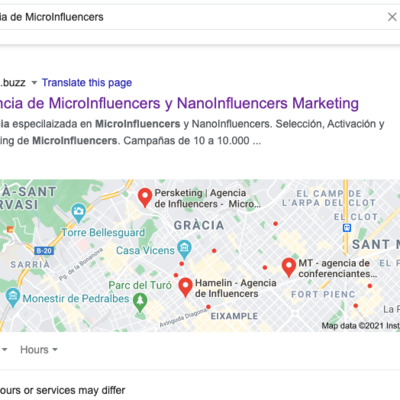
Task: Select the Hamelin Agencia de Influencers pin
Action: click(185, 287)
